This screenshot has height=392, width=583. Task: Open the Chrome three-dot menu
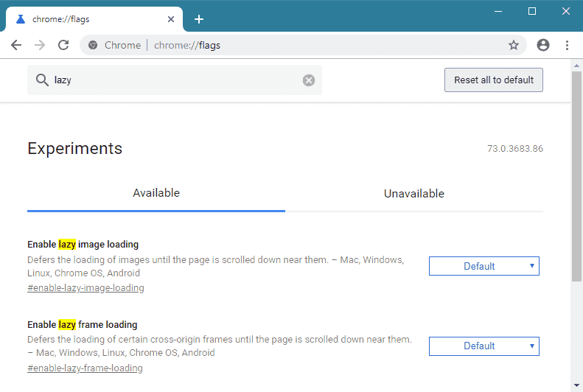click(x=567, y=45)
